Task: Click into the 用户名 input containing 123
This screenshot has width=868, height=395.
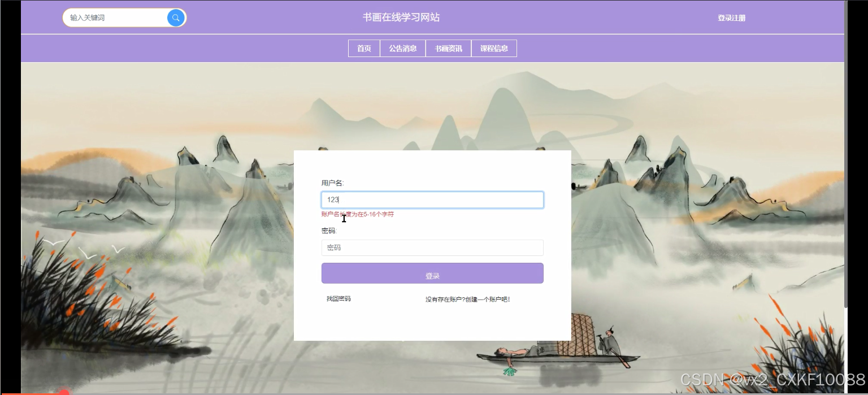Action: pos(432,200)
